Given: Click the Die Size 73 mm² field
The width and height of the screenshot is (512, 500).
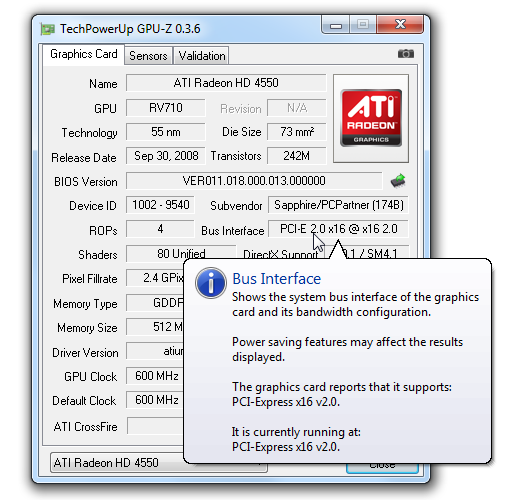Looking at the screenshot, I should 297,132.
